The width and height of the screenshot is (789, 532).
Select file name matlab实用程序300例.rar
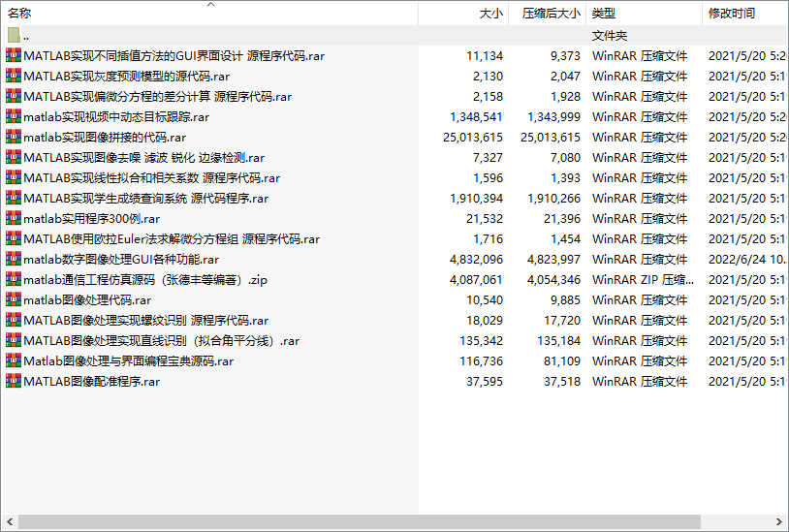(91, 219)
